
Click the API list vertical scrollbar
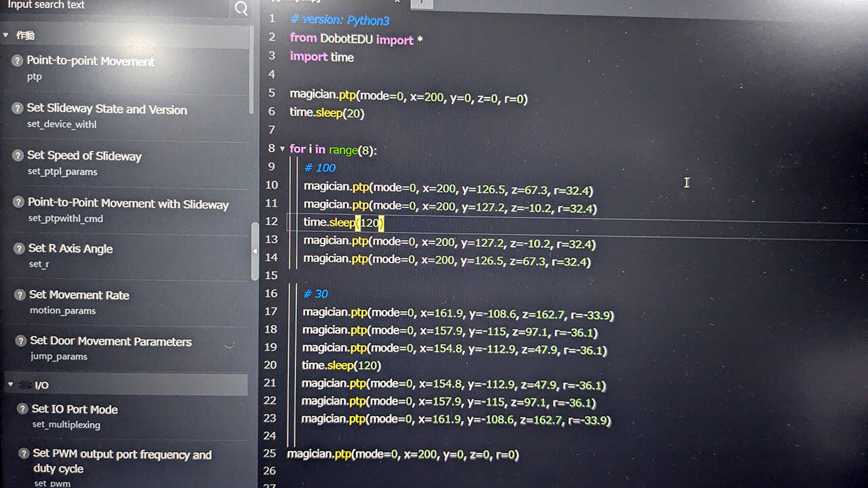point(252,75)
